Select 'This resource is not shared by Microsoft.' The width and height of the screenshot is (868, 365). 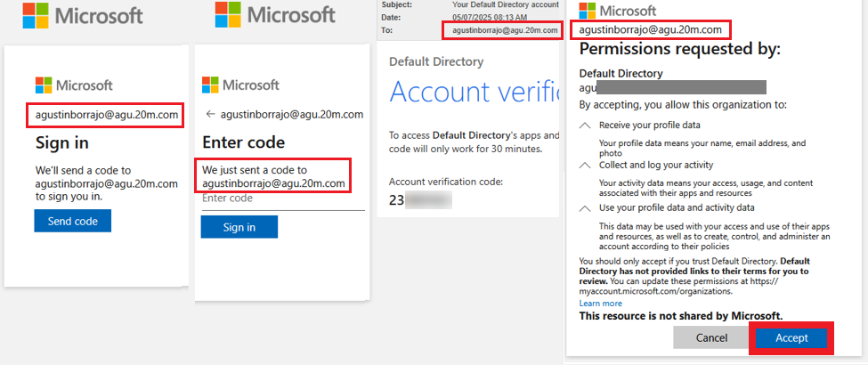(681, 316)
